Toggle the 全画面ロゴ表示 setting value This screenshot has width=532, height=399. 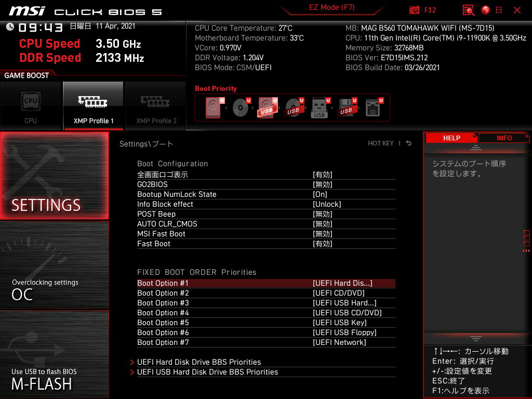[322, 175]
